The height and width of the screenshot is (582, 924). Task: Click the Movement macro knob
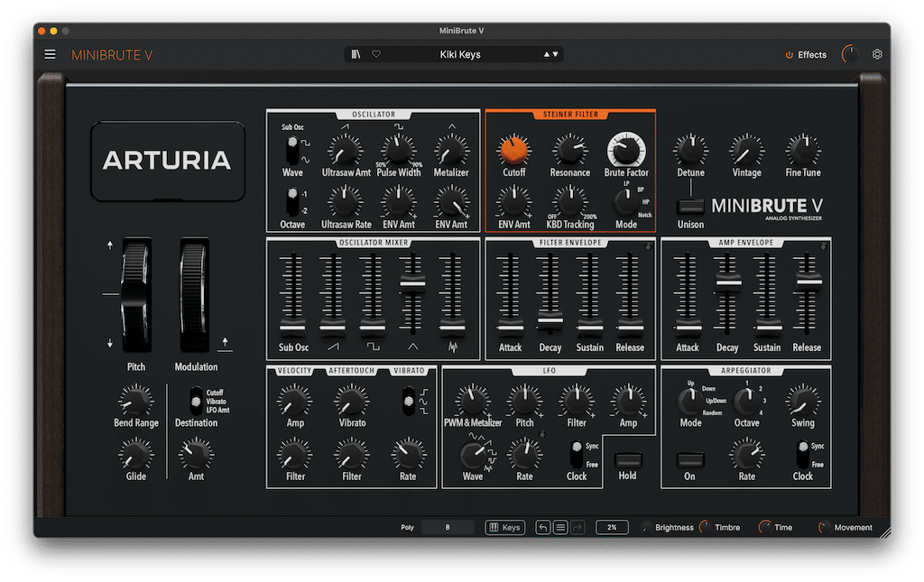(825, 527)
